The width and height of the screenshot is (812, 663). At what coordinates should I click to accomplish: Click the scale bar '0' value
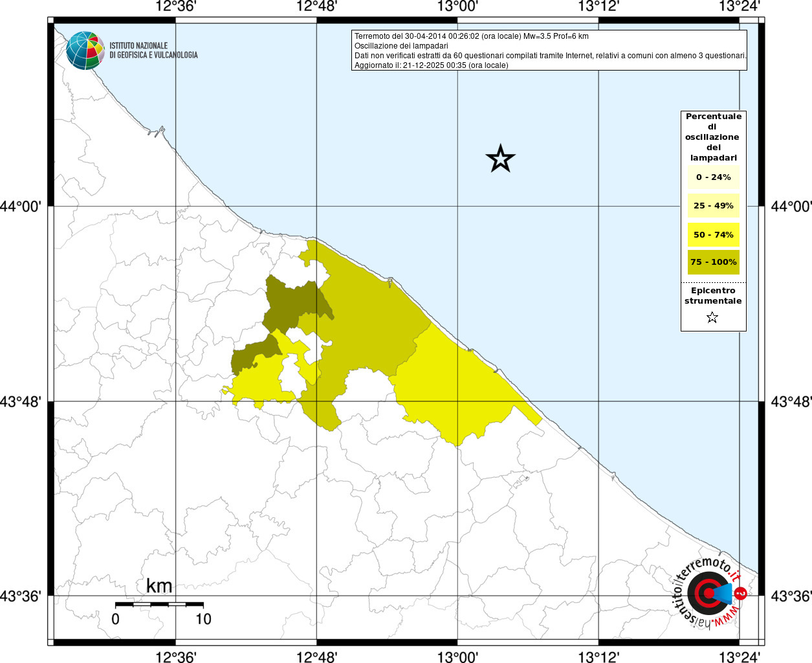[x=115, y=619]
